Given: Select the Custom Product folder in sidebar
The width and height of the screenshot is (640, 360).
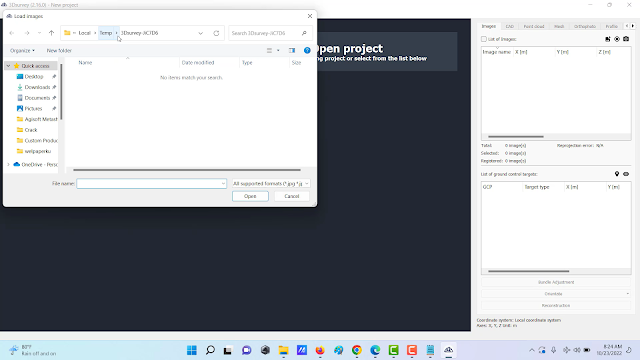Looking at the screenshot, I should pos(37,140).
